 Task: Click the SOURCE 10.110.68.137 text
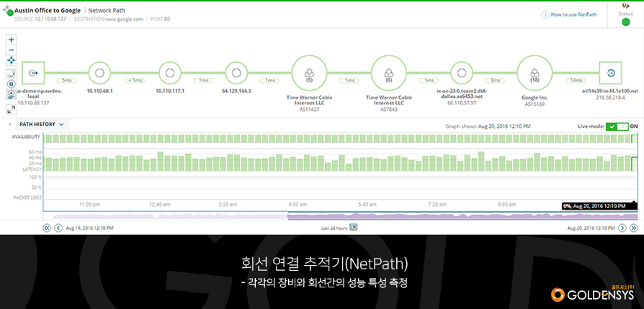click(x=41, y=19)
